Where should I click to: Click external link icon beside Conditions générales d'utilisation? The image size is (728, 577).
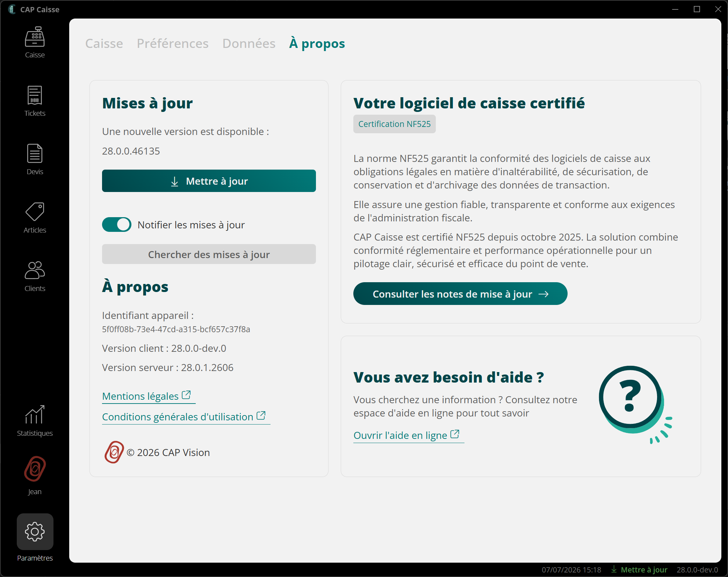(x=261, y=415)
